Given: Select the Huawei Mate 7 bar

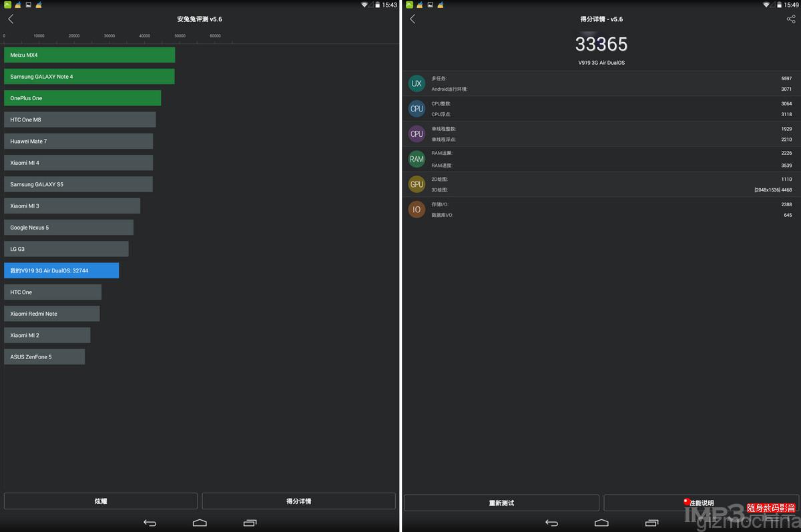Looking at the screenshot, I should tap(79, 141).
